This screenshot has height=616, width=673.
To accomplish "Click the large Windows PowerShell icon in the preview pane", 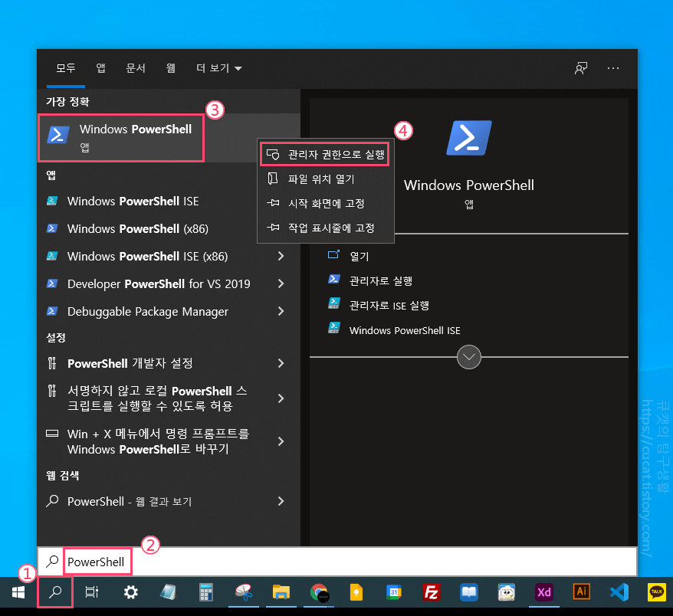I will pos(469,138).
